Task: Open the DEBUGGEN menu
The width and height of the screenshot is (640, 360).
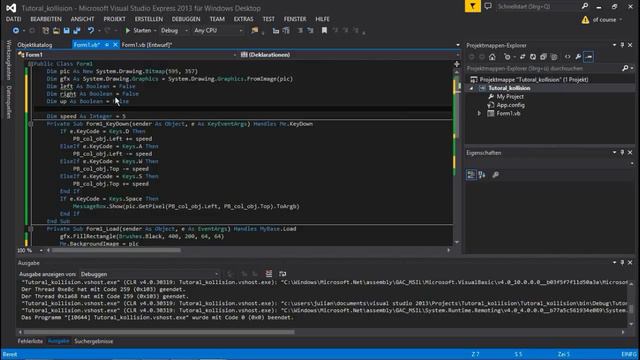Action: (x=186, y=19)
